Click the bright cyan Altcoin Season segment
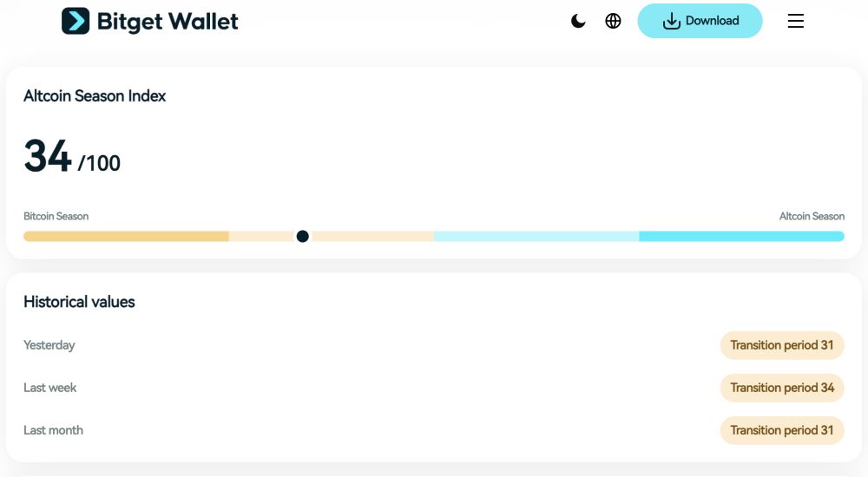 [741, 236]
